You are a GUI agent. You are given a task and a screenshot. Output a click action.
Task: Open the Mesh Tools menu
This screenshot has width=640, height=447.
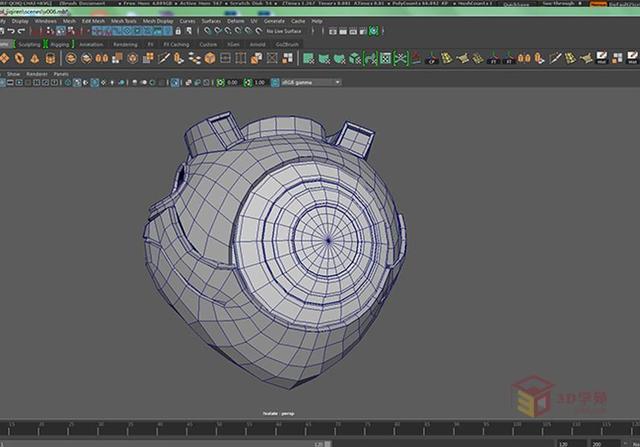[124, 21]
